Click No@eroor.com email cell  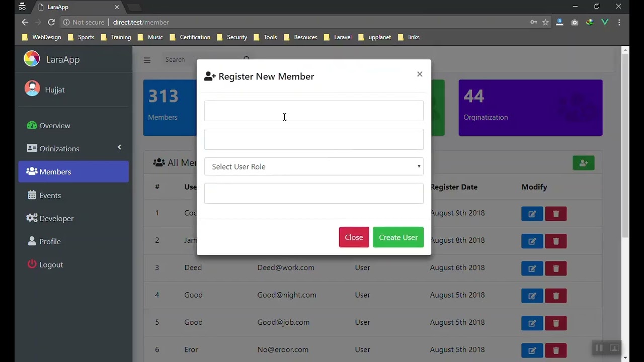point(283,349)
